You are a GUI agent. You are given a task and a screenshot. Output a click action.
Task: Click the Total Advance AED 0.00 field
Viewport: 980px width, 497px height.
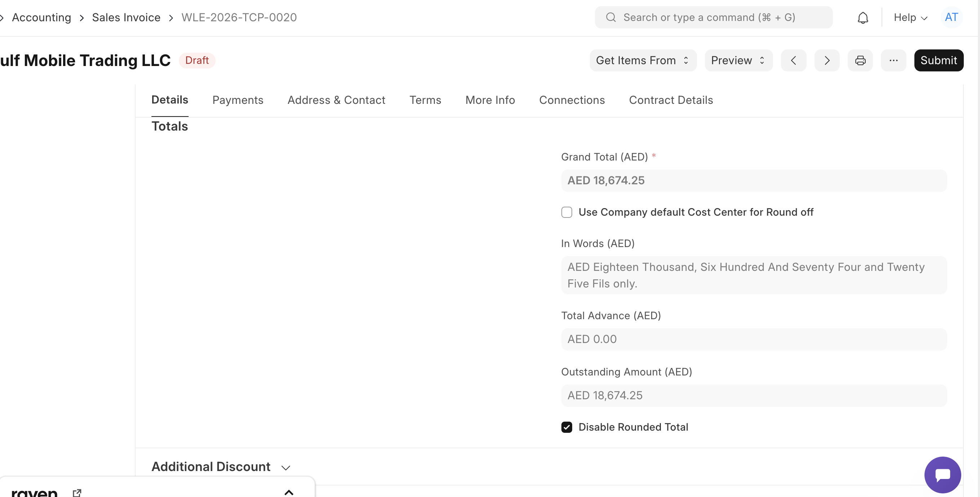tap(754, 339)
